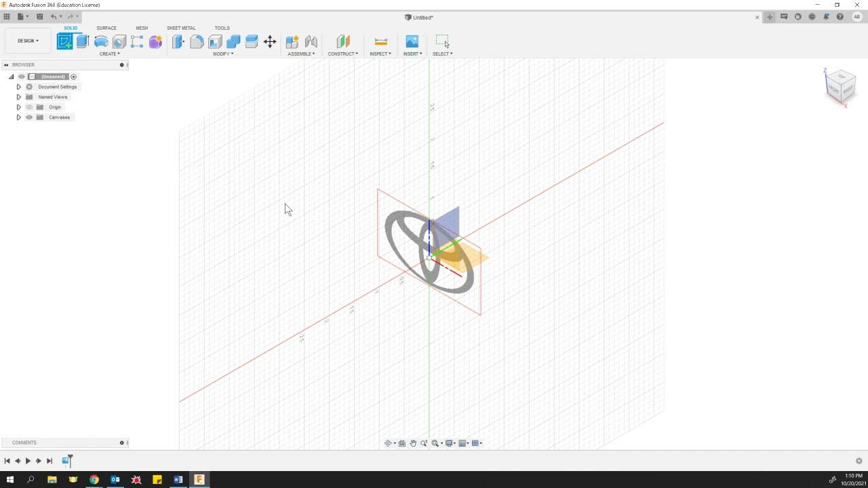Activate the Orbit navigation tool

[x=388, y=443]
